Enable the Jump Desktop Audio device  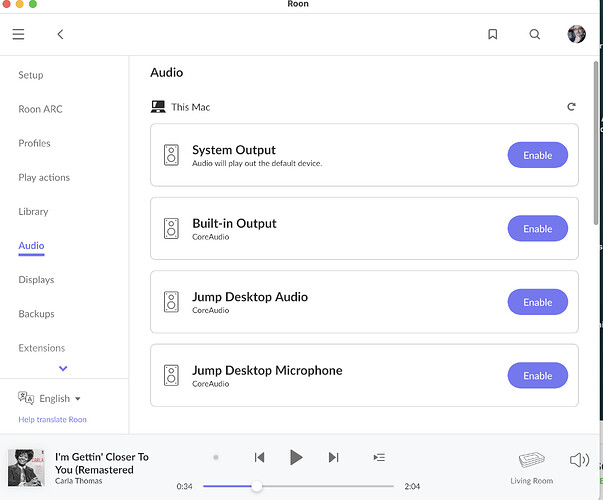[538, 302]
